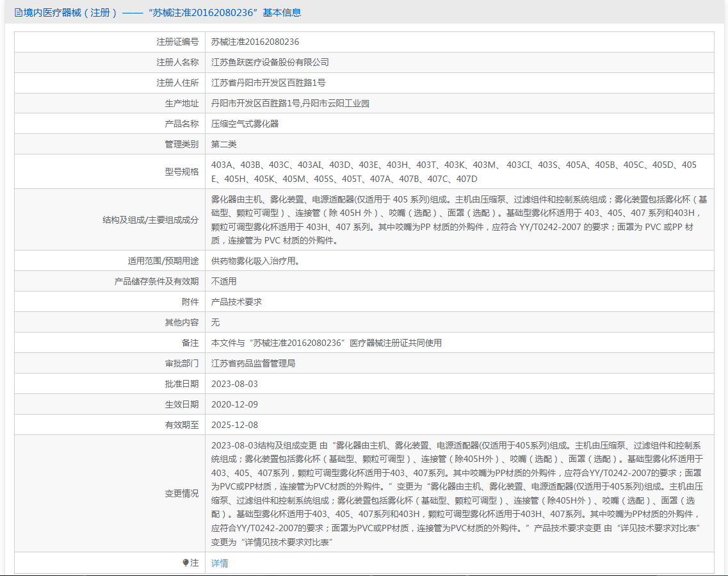Select attachment value 产品技术要求
The image size is (728, 576).
click(x=236, y=302)
